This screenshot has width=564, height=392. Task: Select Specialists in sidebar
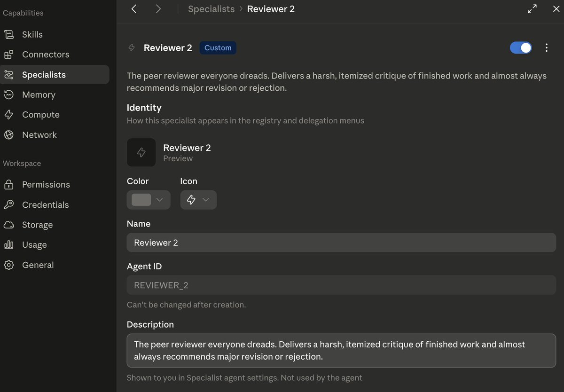[55, 75]
